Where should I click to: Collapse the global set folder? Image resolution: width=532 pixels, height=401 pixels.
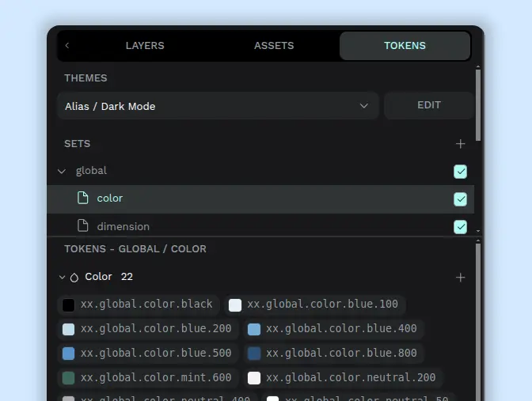click(62, 171)
